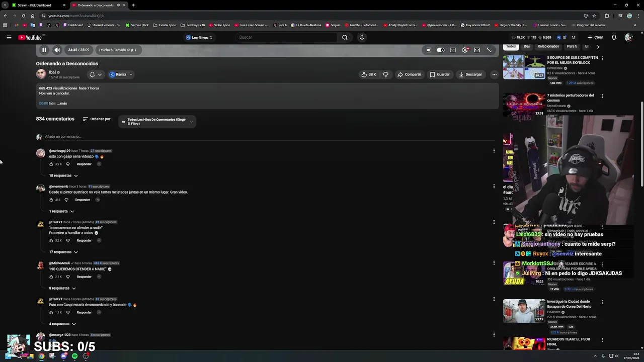This screenshot has width=644, height=362.
Task: Enter fullscreen mode
Action: pyautogui.click(x=489, y=50)
